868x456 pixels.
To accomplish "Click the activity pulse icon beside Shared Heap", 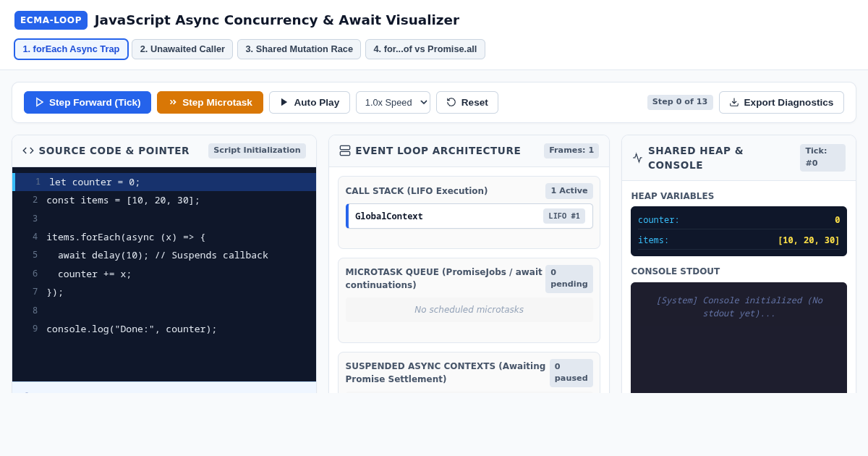I will 637,158.
